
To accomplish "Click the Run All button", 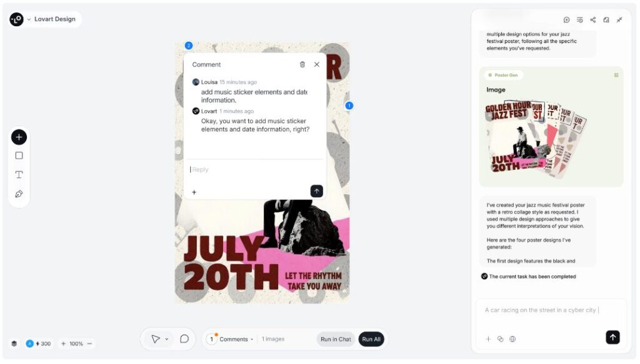I will pos(371,339).
